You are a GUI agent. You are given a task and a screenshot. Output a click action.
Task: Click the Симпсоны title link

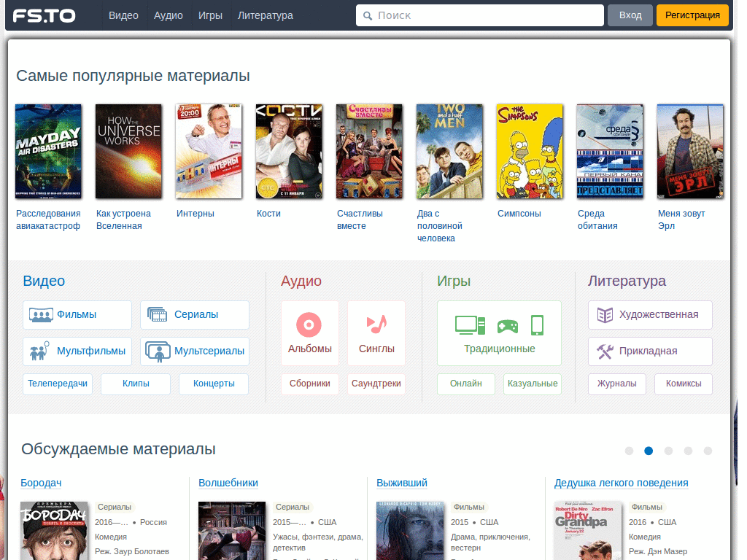[519, 214]
